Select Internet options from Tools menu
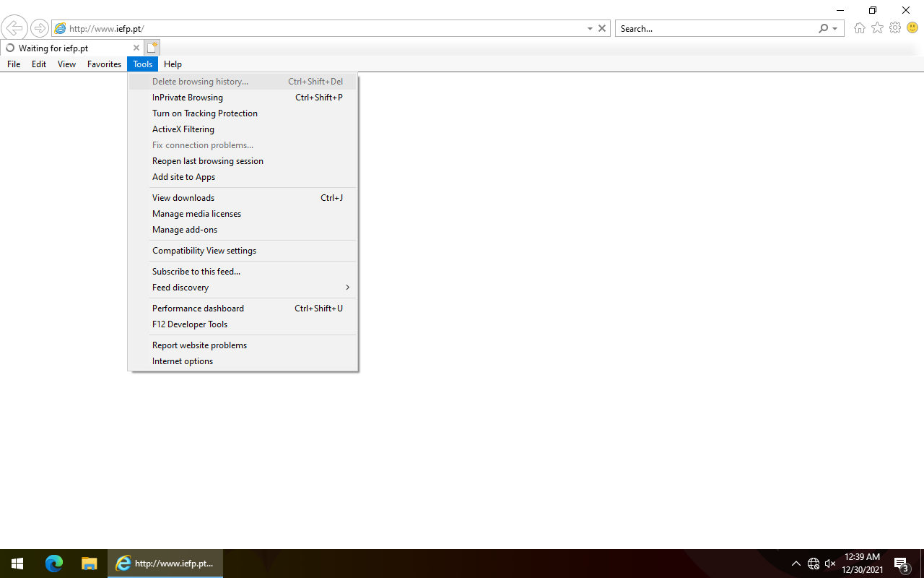 point(183,361)
